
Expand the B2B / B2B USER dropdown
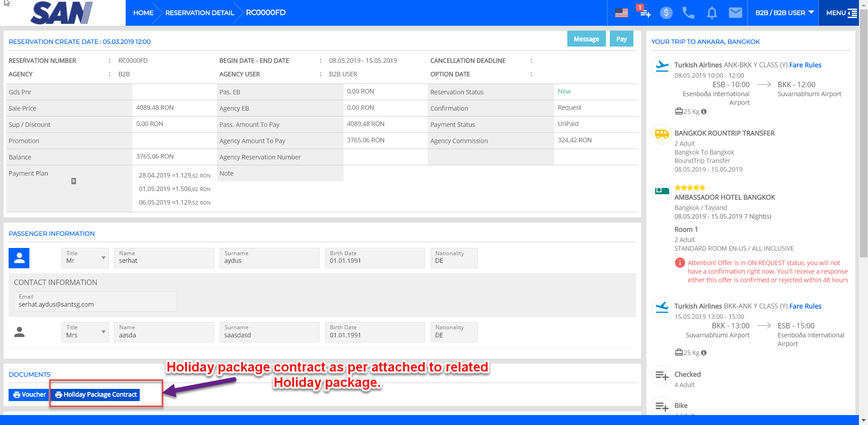tap(784, 13)
